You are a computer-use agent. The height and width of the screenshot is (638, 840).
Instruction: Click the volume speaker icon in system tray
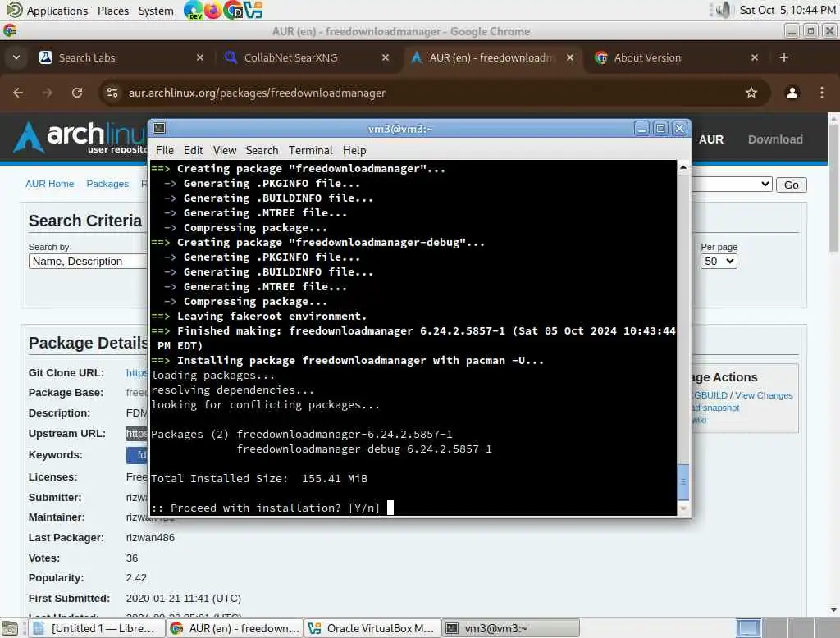pyautogui.click(x=723, y=10)
